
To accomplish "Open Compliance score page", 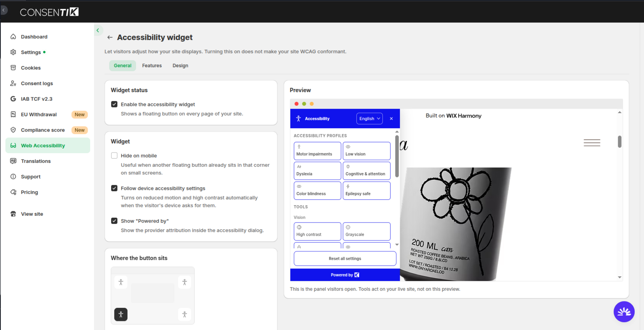I will click(47, 130).
